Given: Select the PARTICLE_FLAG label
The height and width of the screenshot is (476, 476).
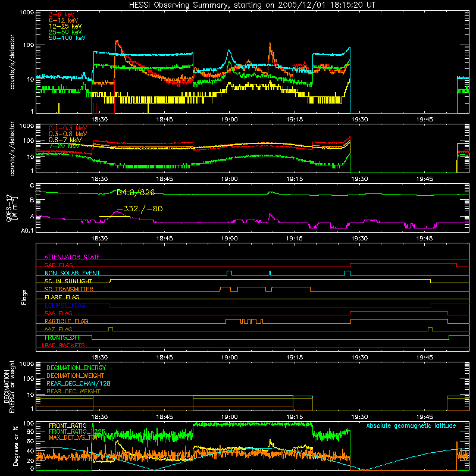Looking at the screenshot, I should [x=67, y=321].
